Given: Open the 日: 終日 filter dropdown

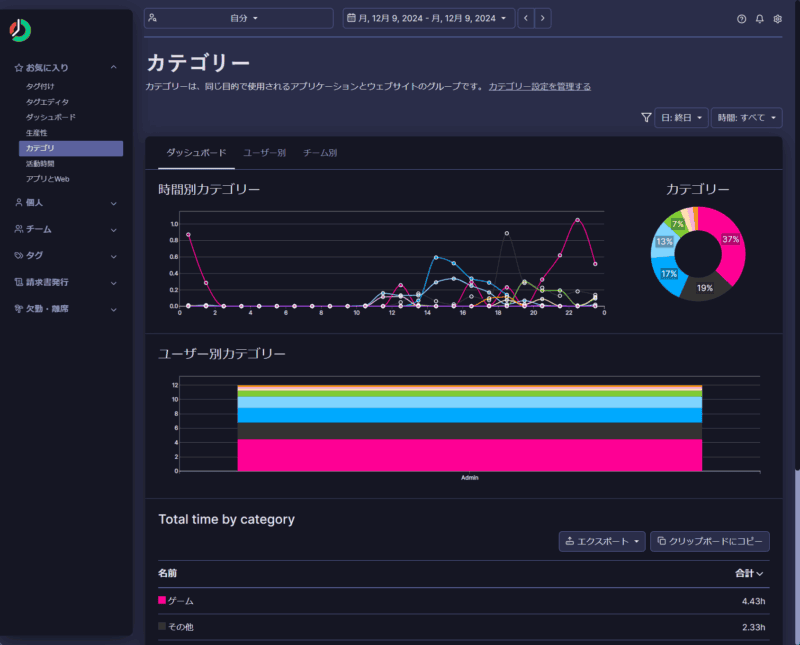Looking at the screenshot, I should pos(681,117).
